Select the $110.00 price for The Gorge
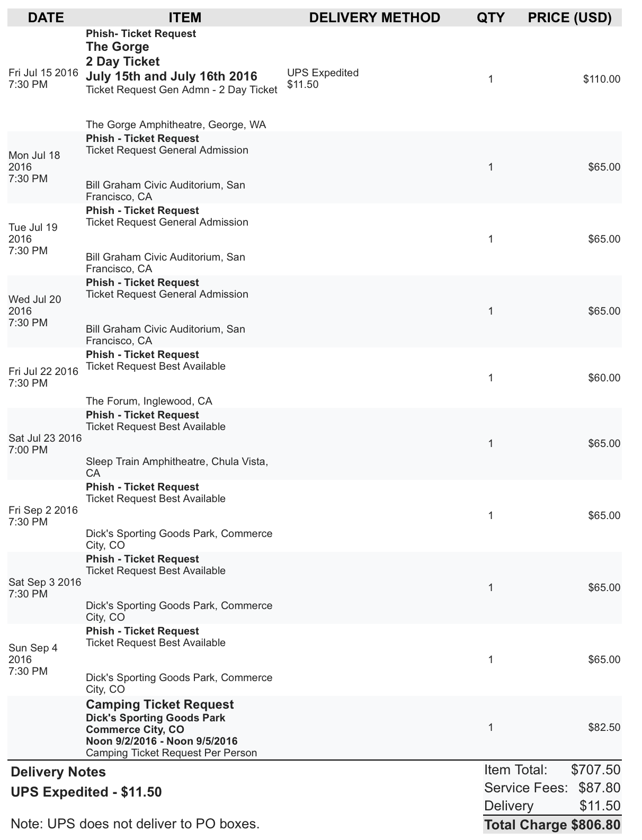Viewport: 642px width, 840px height. tap(601, 79)
